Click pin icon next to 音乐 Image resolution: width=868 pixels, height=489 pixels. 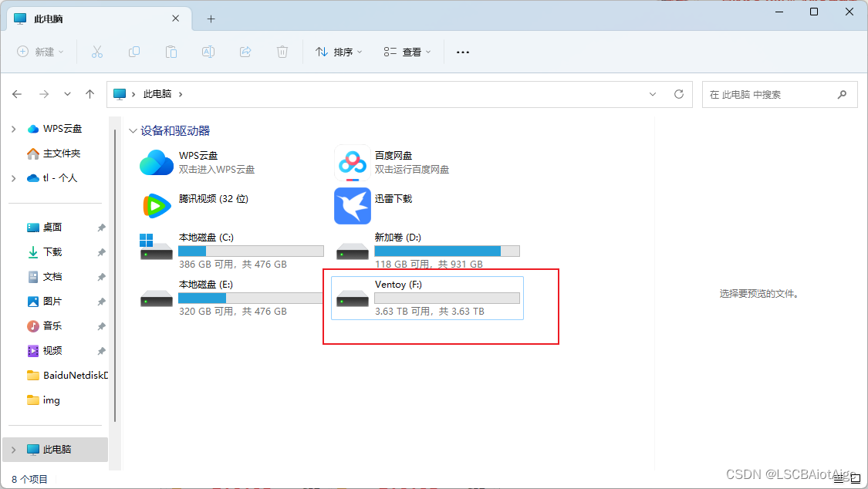(101, 326)
